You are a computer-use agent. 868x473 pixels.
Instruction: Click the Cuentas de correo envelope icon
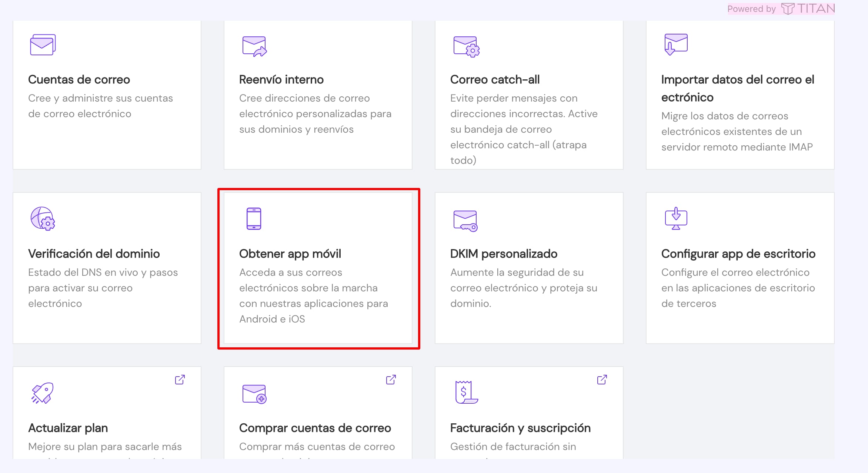tap(43, 45)
